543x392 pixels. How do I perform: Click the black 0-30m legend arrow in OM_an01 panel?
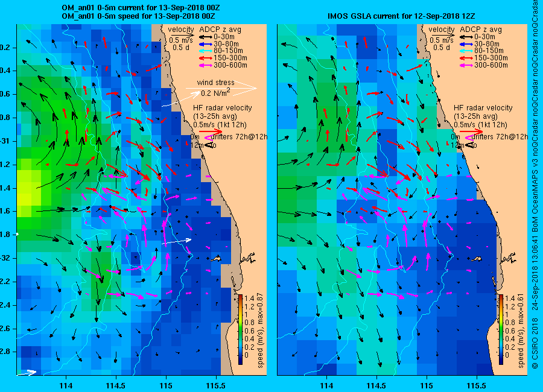pyautogui.click(x=205, y=37)
